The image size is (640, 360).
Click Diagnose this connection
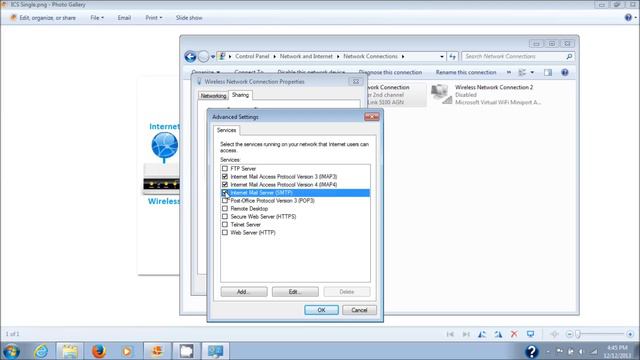(390, 72)
